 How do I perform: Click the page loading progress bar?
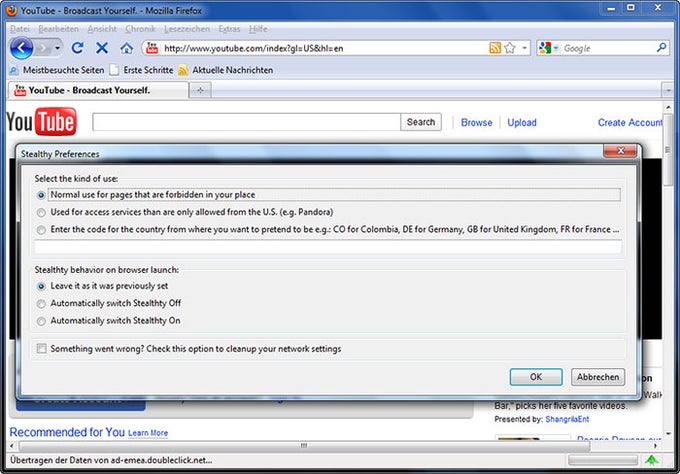tap(603, 460)
